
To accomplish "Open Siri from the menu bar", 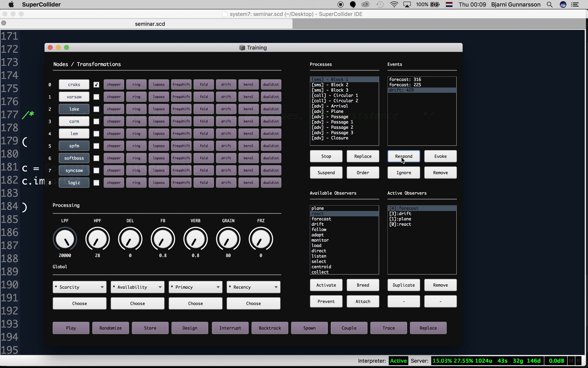I will point(563,4).
